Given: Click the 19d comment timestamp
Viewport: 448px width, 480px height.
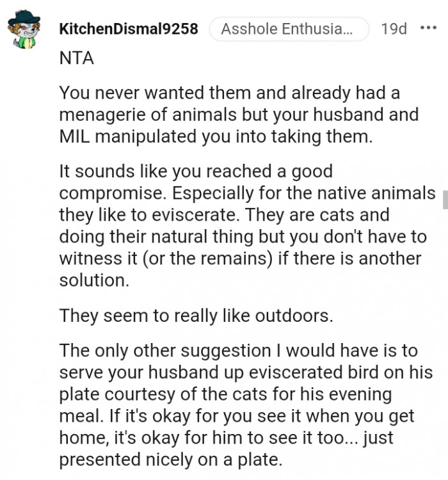Looking at the screenshot, I should click(394, 29).
